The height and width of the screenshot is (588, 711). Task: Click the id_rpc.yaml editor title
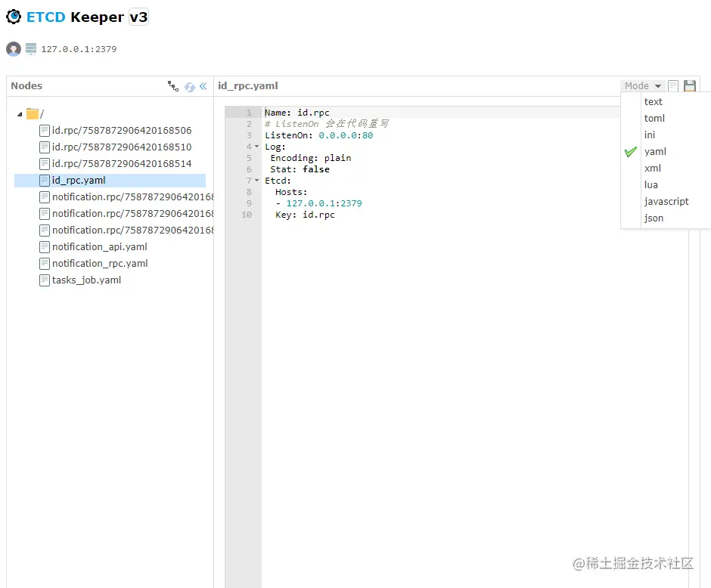(247, 85)
